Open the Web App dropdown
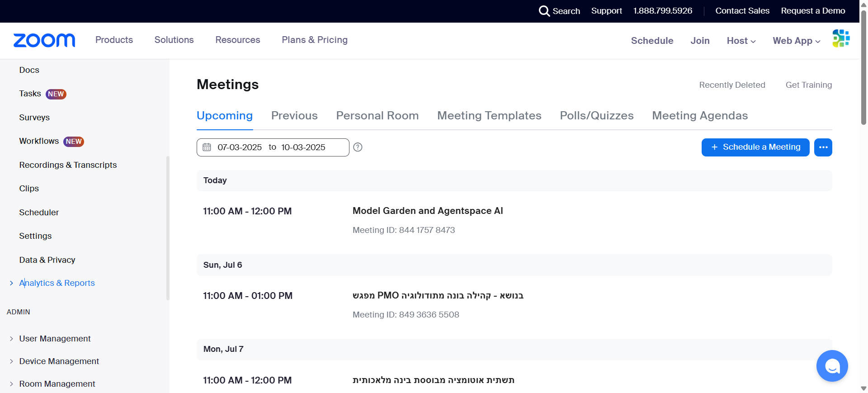868x393 pixels. 796,41
